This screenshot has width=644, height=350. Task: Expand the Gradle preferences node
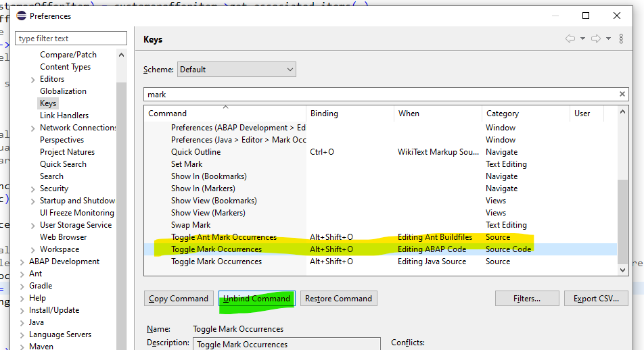click(22, 286)
